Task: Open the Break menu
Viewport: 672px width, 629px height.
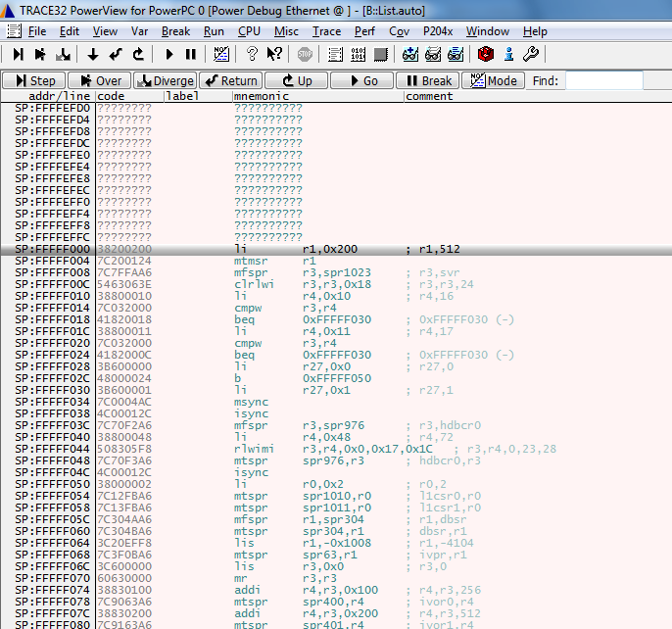Action: (175, 31)
